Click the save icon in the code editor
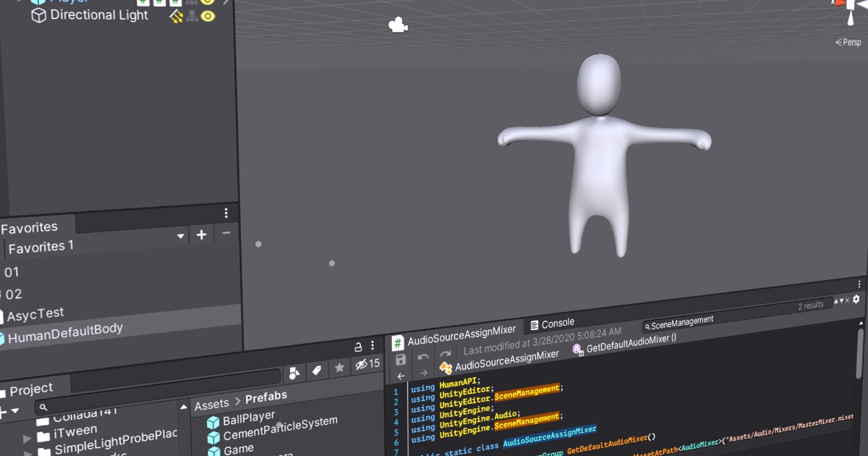 pyautogui.click(x=400, y=360)
